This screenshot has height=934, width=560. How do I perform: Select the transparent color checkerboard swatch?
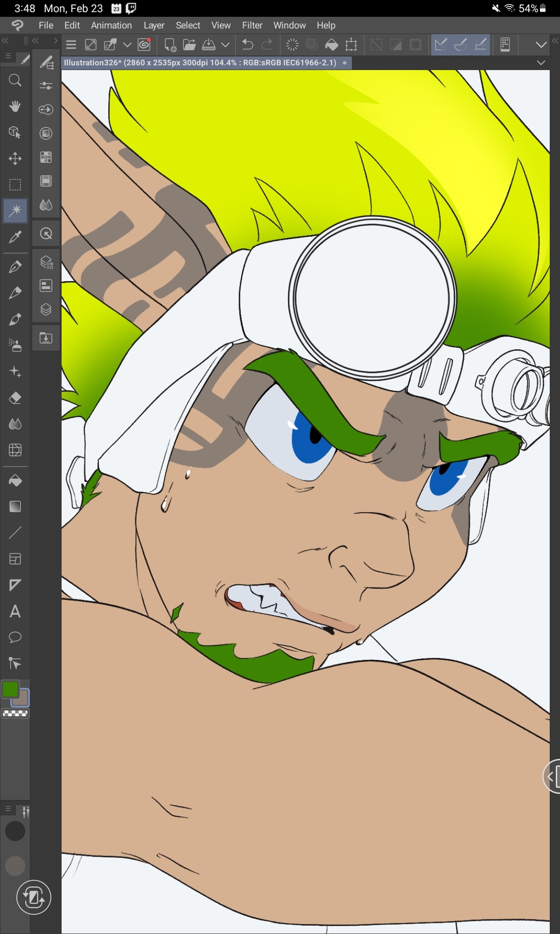click(x=15, y=714)
